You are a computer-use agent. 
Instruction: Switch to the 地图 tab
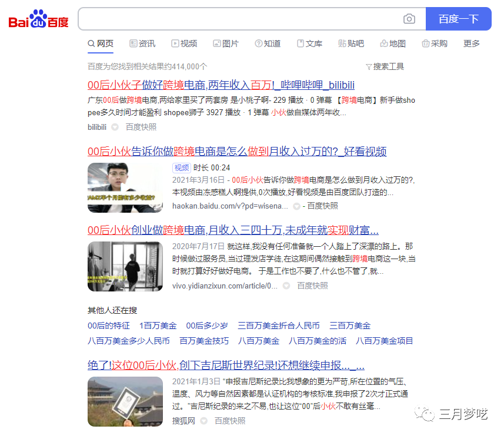(x=393, y=43)
